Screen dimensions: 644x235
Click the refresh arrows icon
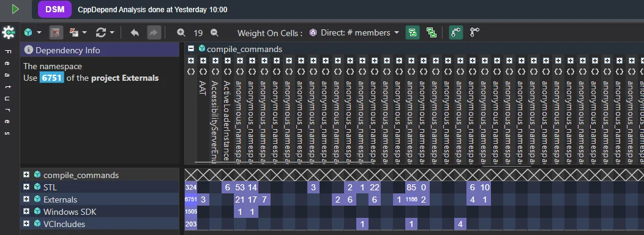point(100,32)
